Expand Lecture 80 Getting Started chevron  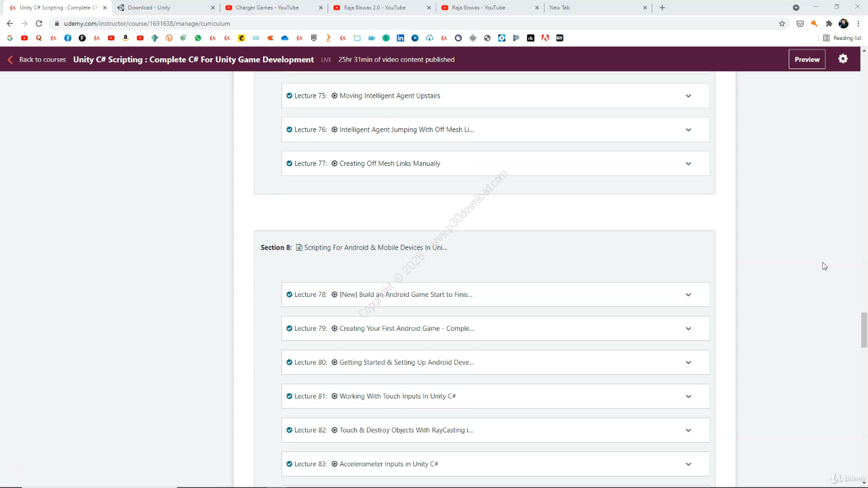pyautogui.click(x=688, y=363)
